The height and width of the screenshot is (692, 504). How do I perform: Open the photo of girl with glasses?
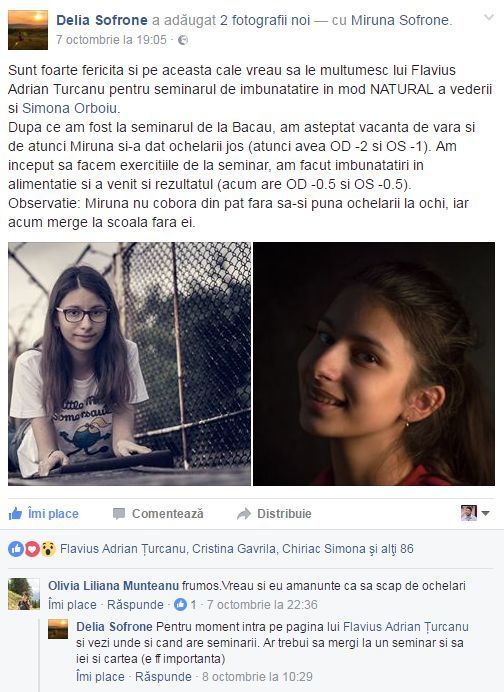coord(129,364)
